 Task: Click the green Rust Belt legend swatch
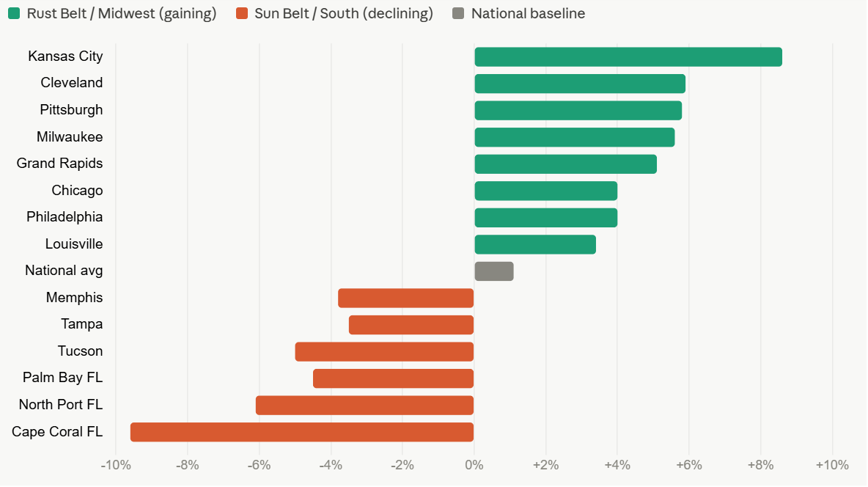pyautogui.click(x=14, y=13)
